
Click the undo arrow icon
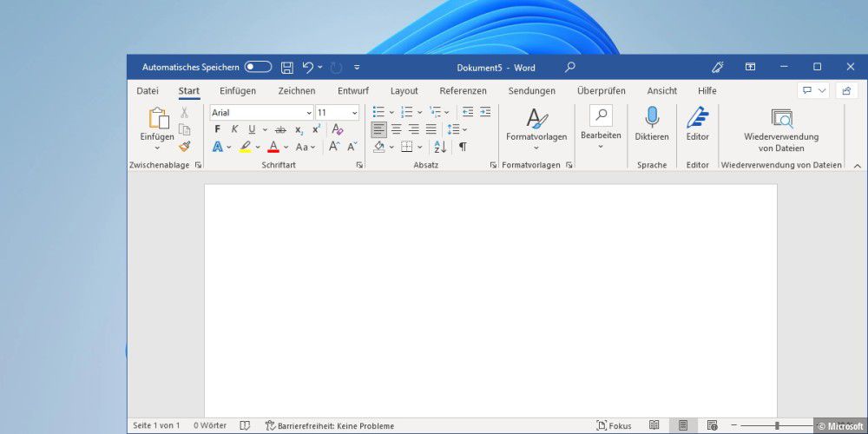[x=307, y=67]
